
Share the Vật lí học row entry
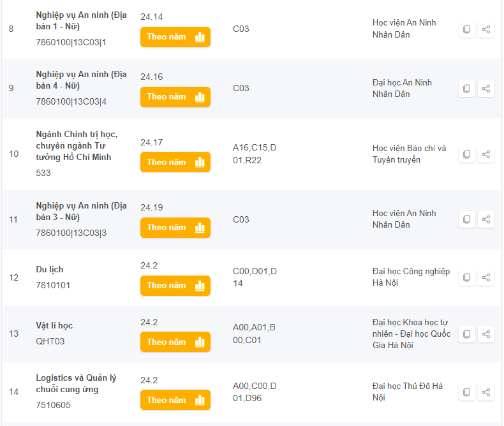tap(486, 334)
